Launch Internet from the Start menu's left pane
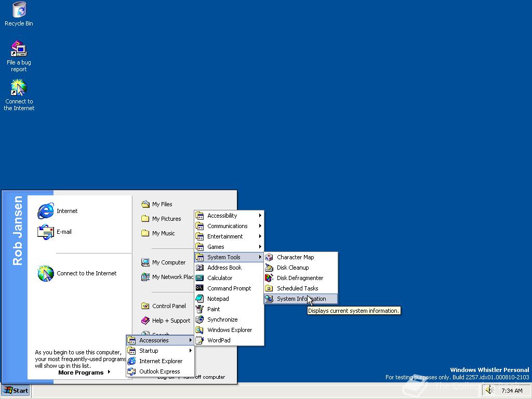 [x=58, y=211]
